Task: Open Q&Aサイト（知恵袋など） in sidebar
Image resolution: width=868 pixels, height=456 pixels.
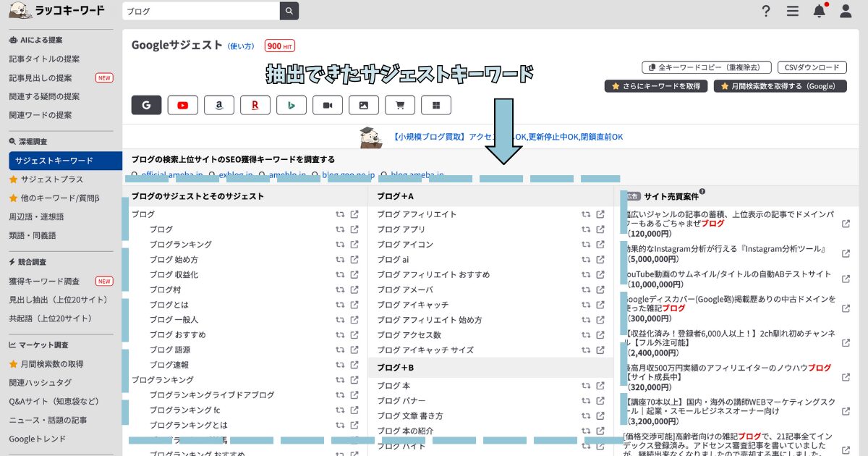Action: click(x=54, y=401)
